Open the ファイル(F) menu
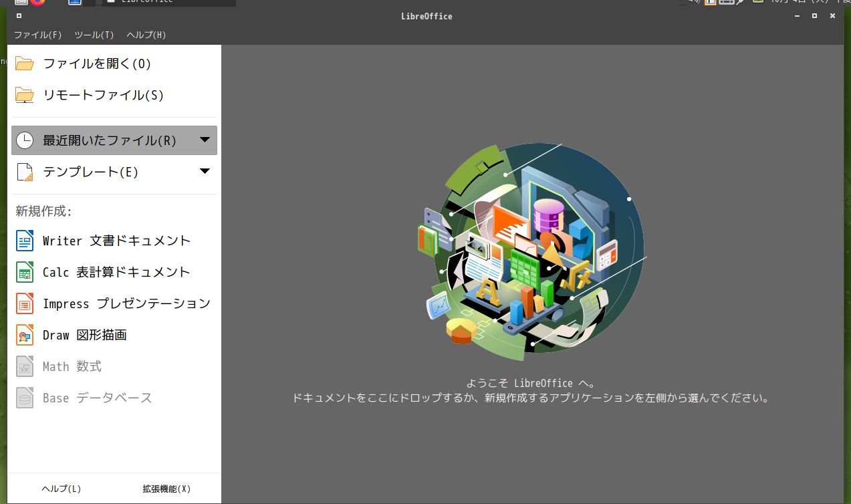Image resolution: width=851 pixels, height=504 pixels. click(38, 35)
